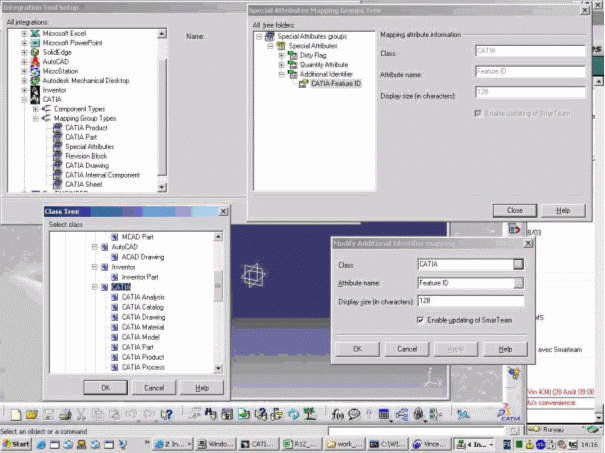
Task: Collapse the Additional Identifier node
Action: click(x=281, y=74)
